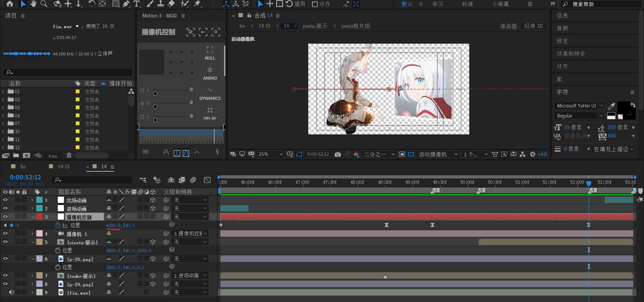Open the 二分之一 resolution dropdown
This screenshot has height=302, width=644.
click(379, 154)
